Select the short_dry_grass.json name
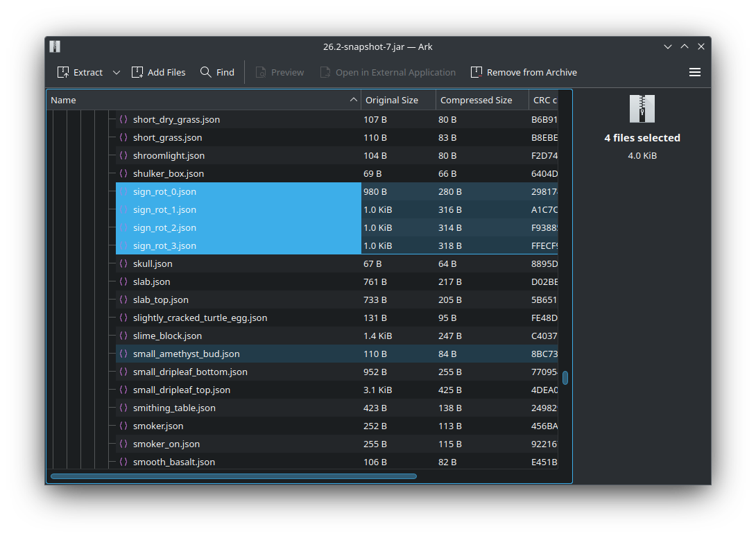Viewport: 756px width, 538px height. click(176, 119)
